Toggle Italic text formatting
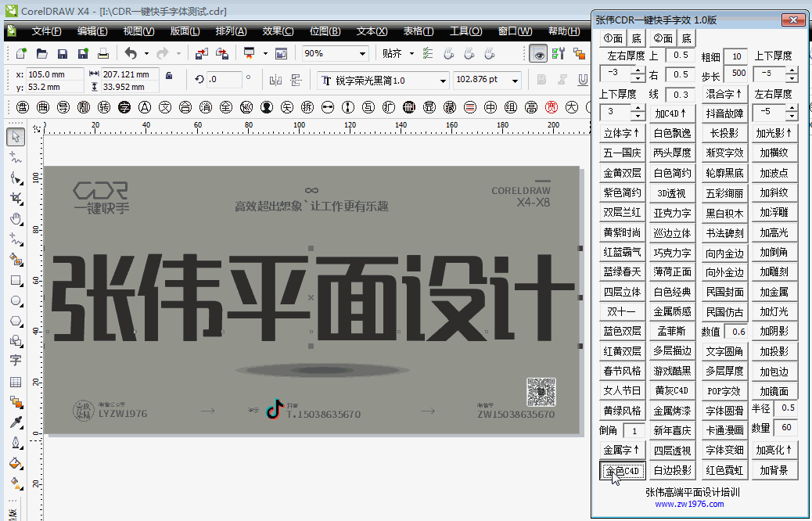This screenshot has height=521, width=812. (x=562, y=79)
